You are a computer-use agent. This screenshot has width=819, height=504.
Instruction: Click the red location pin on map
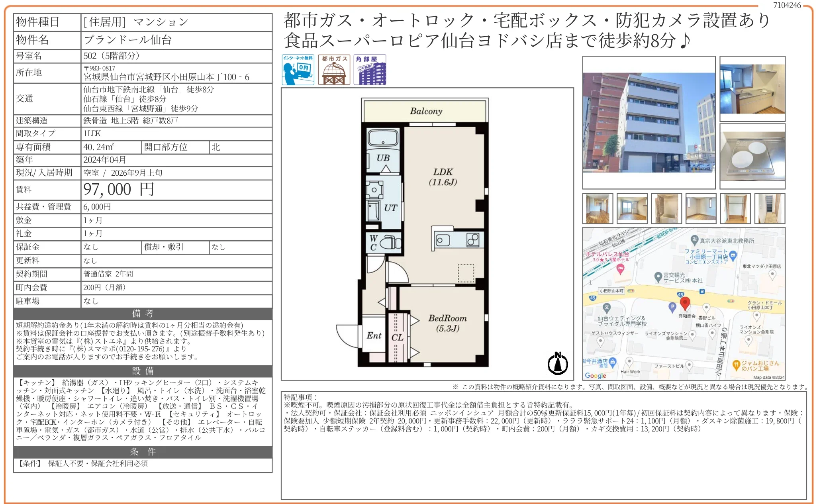pyautogui.click(x=685, y=303)
